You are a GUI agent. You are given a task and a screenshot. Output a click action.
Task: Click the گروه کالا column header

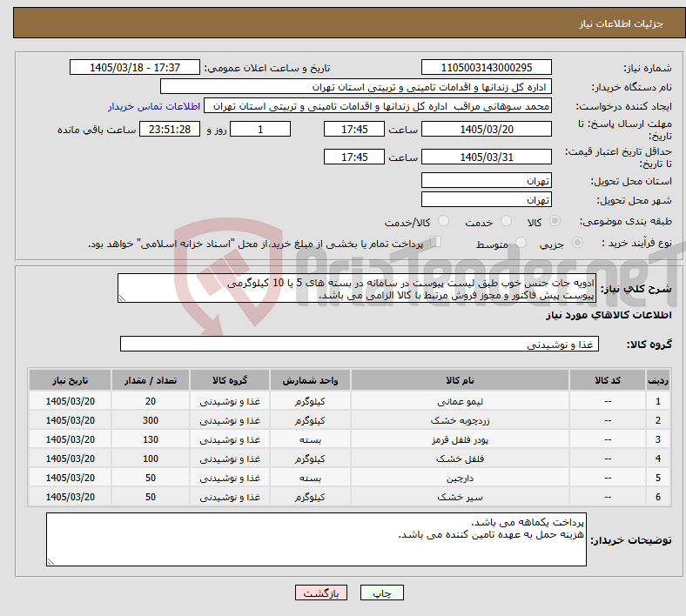(230, 380)
